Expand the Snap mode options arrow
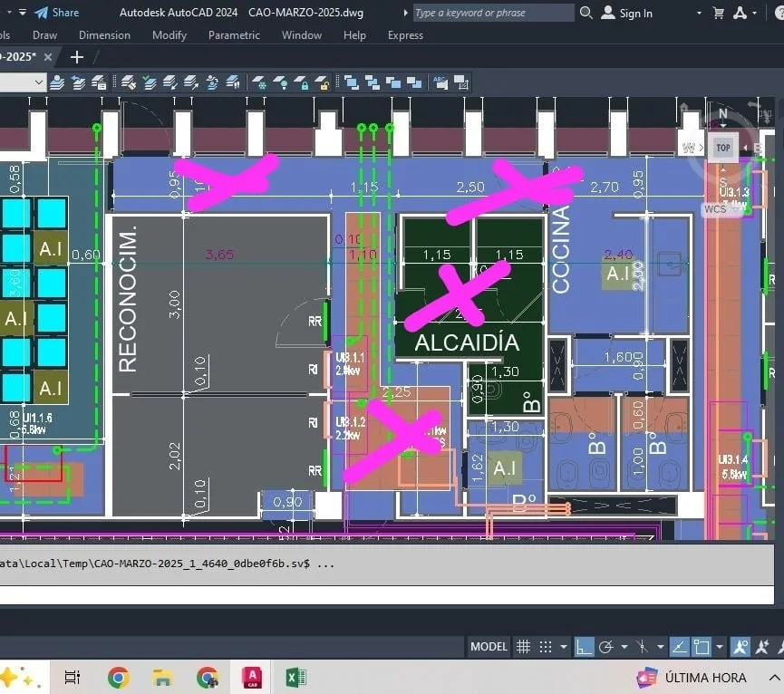784x694 pixels. 564,647
